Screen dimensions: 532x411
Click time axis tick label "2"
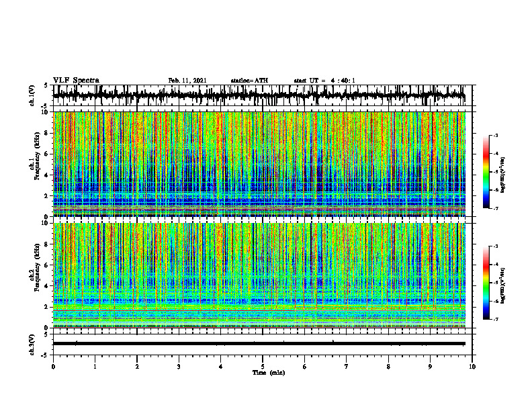click(137, 367)
